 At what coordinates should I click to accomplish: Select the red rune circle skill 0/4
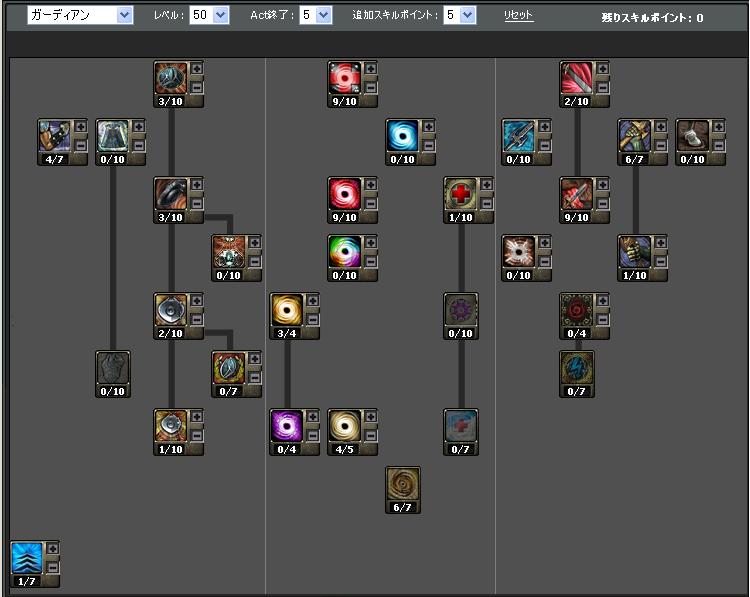point(576,310)
